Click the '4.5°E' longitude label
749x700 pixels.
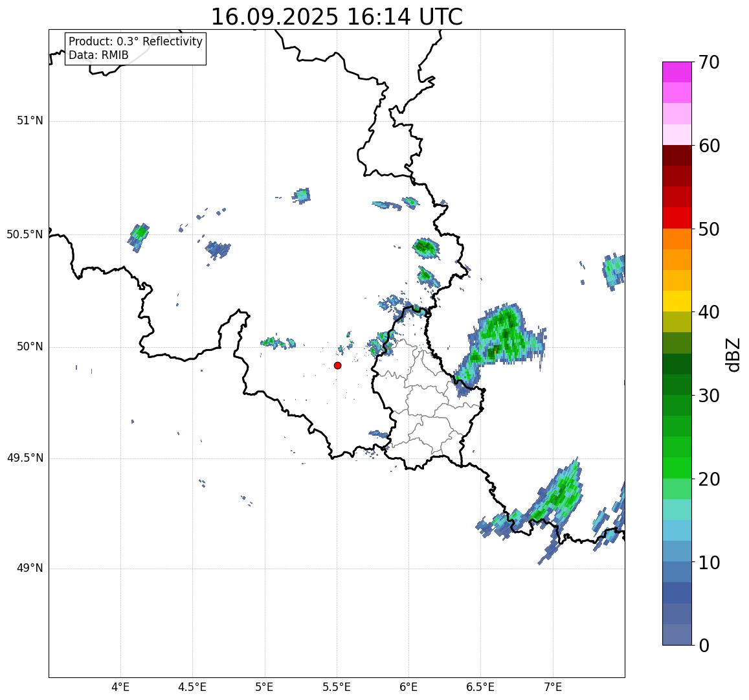[x=192, y=688]
